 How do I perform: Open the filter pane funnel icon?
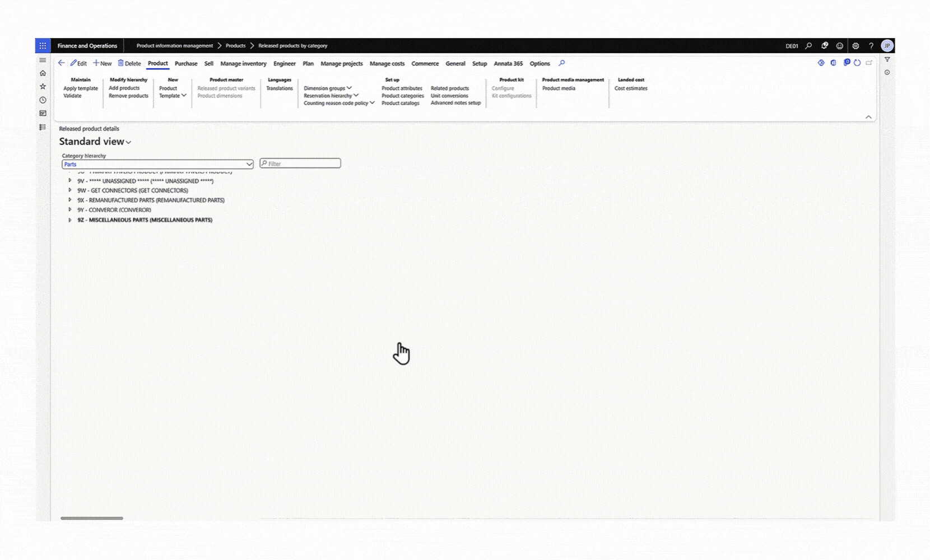[887, 60]
